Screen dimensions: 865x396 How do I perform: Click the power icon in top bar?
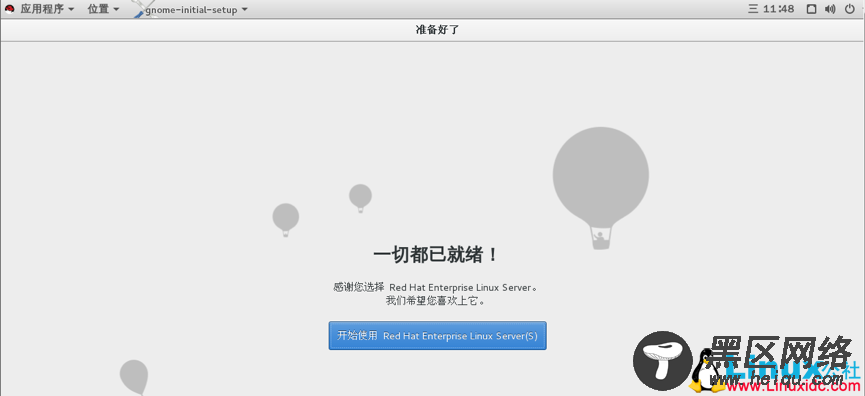(850, 9)
